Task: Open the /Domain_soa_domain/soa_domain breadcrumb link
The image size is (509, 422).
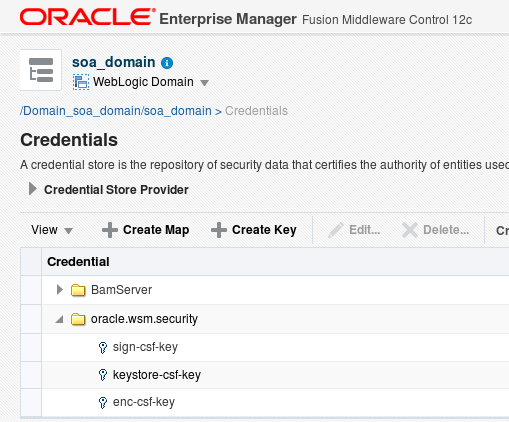Action: pyautogui.click(x=116, y=111)
